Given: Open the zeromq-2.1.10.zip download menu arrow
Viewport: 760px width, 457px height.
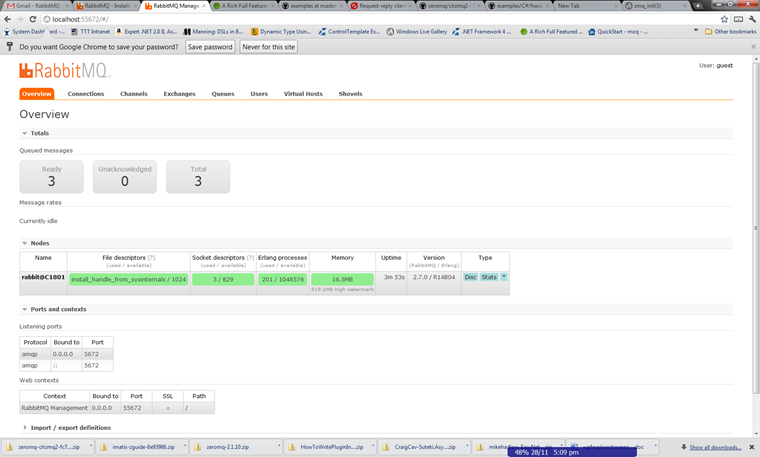Looking at the screenshot, I should coord(279,446).
